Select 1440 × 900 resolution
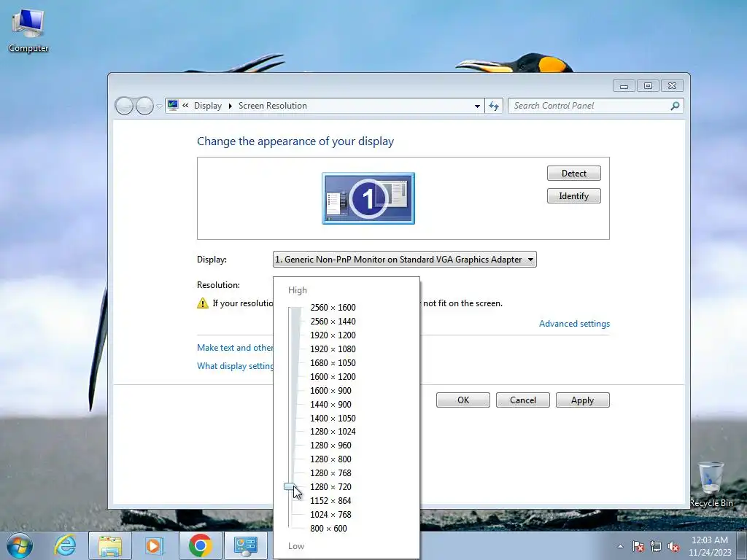Image resolution: width=747 pixels, height=560 pixels. coord(330,404)
